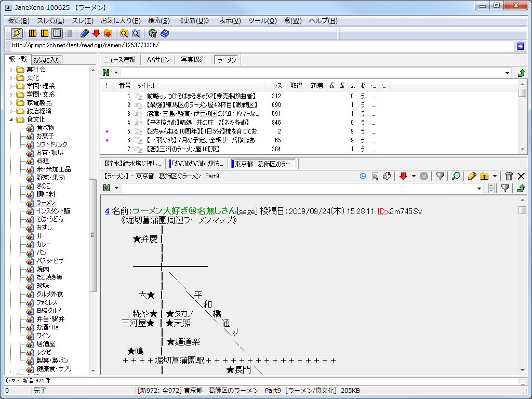Click the green N icon above thread list
Image resolution: width=532 pixels, height=399 pixels.
coord(106,73)
